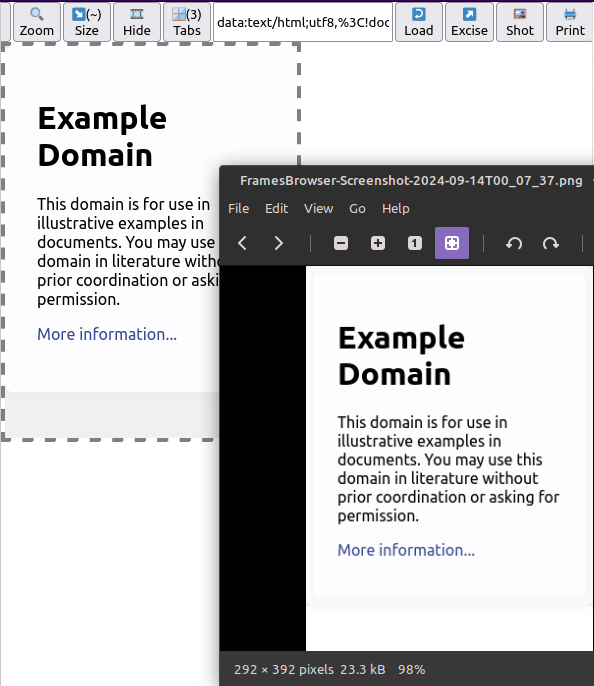Toggle fit image to window
Image resolution: width=594 pixels, height=686 pixels.
point(452,243)
